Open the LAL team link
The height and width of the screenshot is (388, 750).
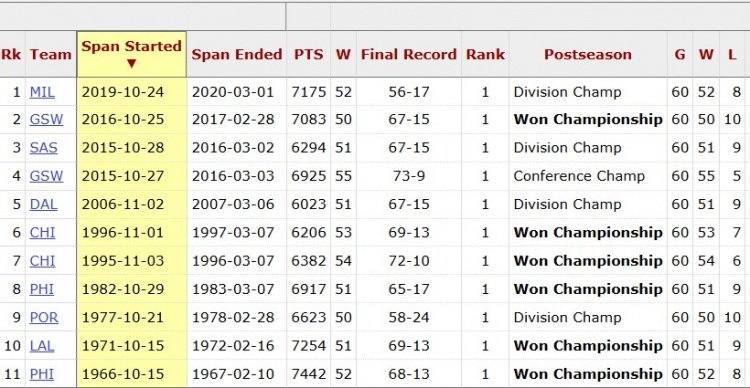coord(42,345)
